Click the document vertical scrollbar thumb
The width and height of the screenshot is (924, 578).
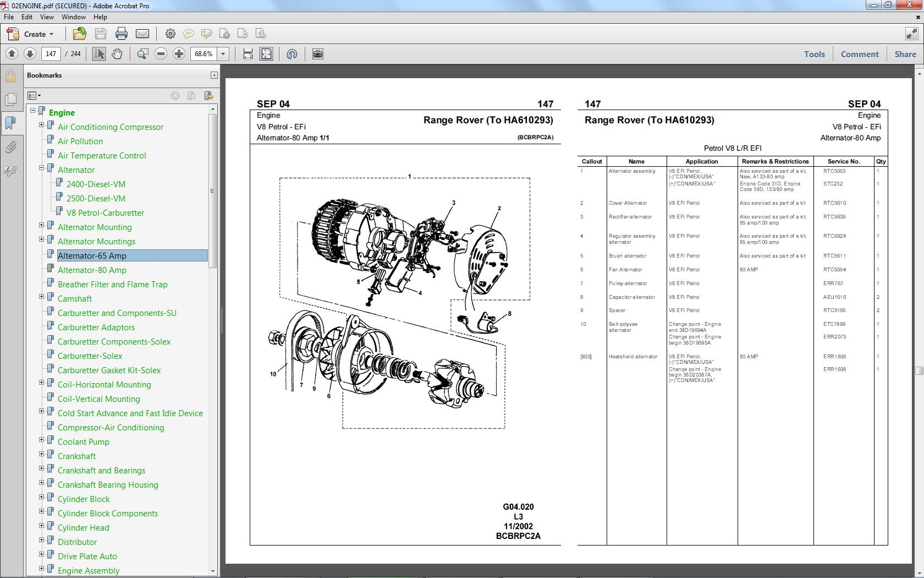coord(919,370)
